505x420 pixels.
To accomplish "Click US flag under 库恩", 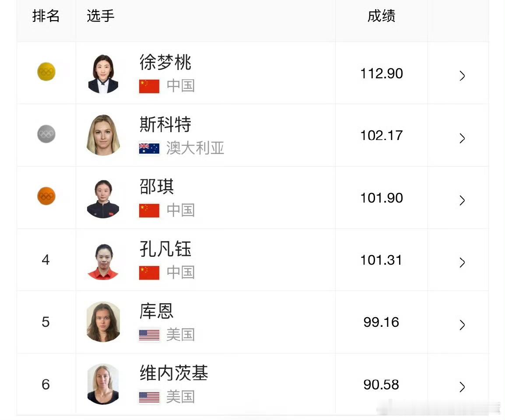I will [x=149, y=335].
